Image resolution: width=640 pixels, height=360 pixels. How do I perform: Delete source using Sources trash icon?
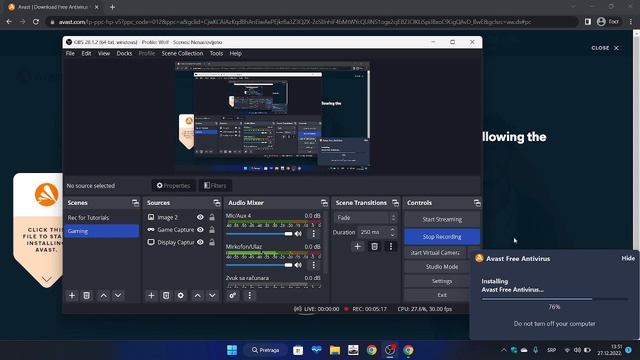[166, 295]
